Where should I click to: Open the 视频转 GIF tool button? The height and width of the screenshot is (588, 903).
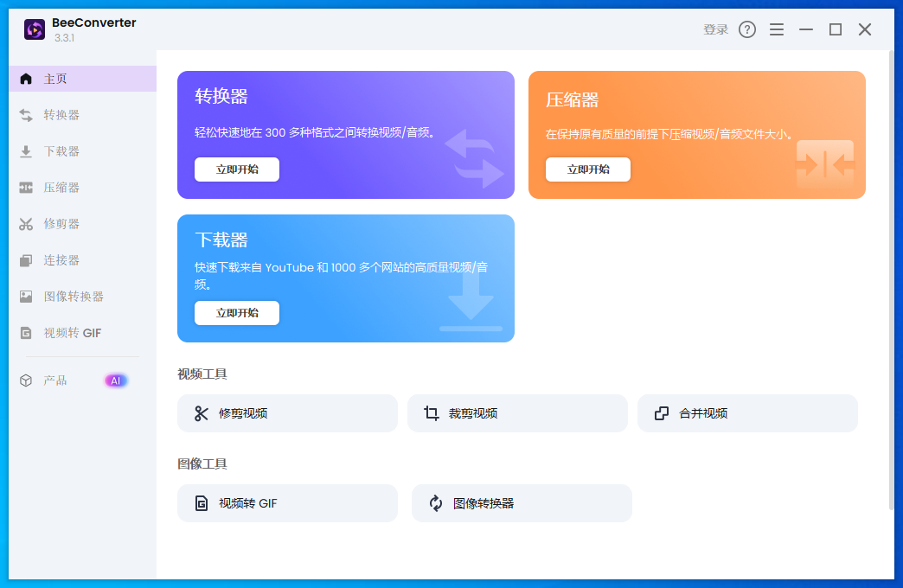pos(287,502)
